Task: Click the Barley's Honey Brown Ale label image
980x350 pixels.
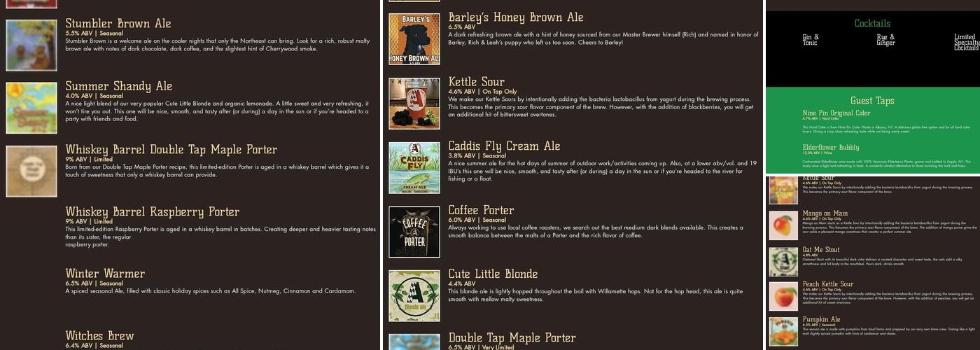Action: pos(414,39)
